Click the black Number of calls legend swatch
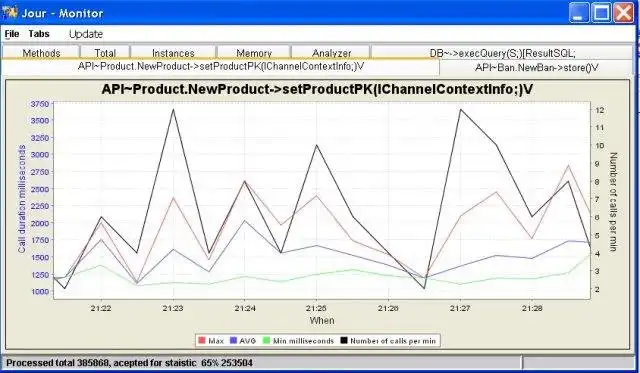Image resolution: width=640 pixels, height=373 pixels. (x=344, y=340)
